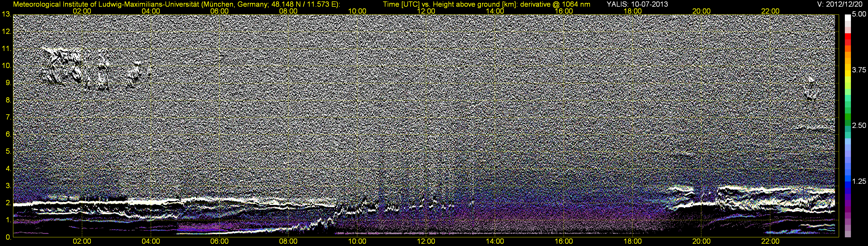868x246 pixels.
Task: Select the 16:00 label on the top time axis
Action: 564,11
